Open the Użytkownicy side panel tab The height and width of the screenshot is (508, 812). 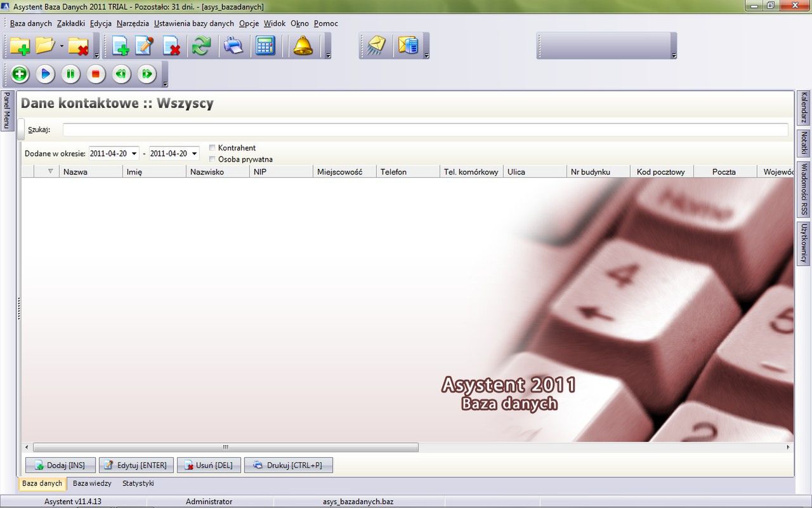(804, 243)
